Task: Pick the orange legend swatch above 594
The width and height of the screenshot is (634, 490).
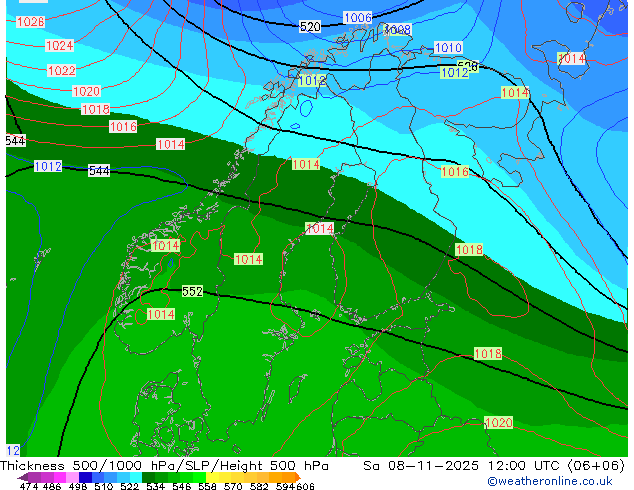Action: 288,477
